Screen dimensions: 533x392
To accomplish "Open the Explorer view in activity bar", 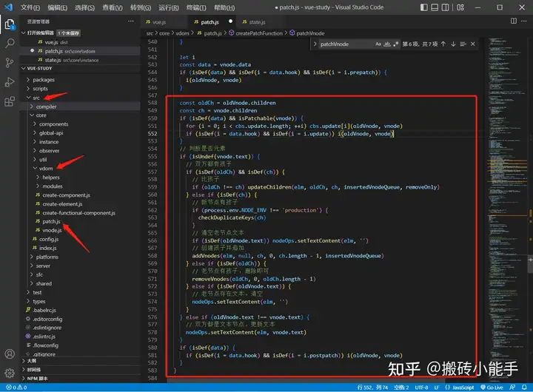I will (x=10, y=24).
